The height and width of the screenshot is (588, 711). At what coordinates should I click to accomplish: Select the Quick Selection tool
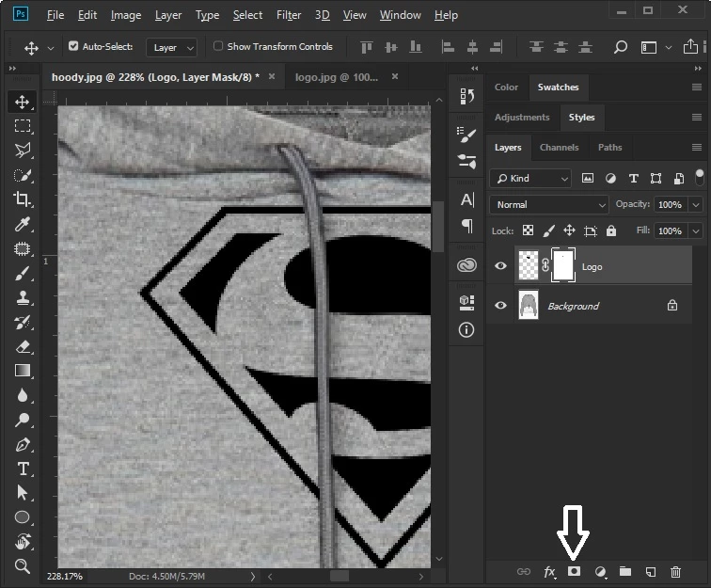22,175
